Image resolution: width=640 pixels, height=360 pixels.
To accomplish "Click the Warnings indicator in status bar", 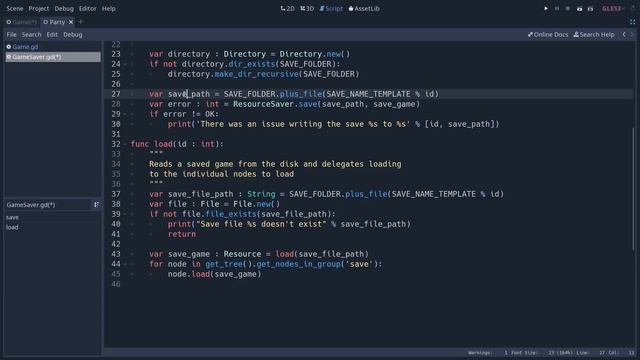I will 488,353.
